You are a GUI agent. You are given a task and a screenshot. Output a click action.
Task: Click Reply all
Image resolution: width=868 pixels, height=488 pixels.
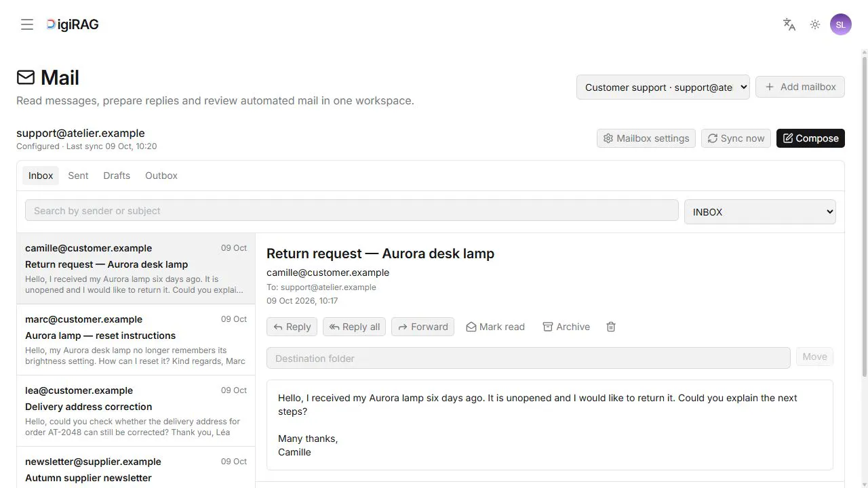[x=354, y=327]
